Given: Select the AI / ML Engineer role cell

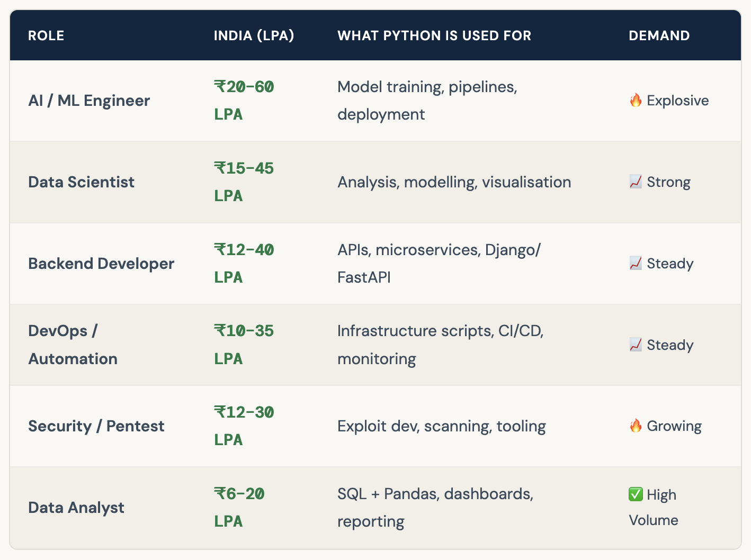Looking at the screenshot, I should [x=89, y=101].
